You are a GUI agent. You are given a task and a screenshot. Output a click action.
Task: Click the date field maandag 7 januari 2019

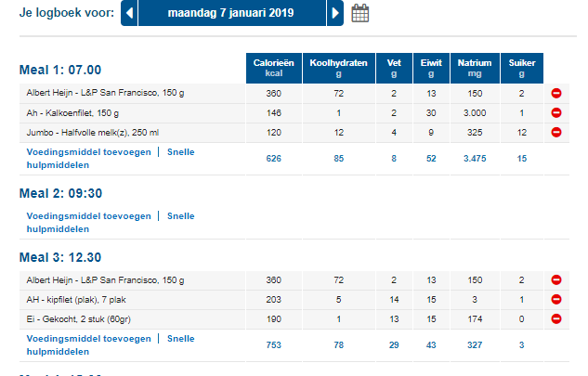[232, 14]
